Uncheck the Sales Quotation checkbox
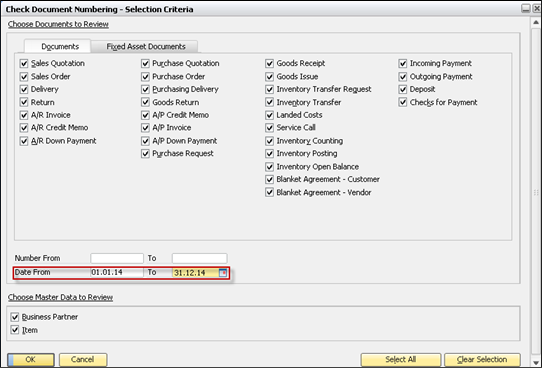542x368 pixels. [24, 64]
